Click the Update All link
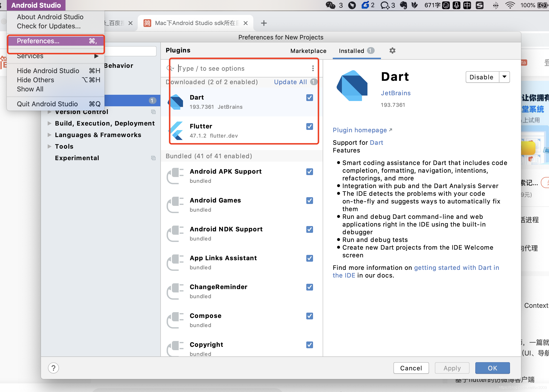Screen dimensions: 549x392 [x=290, y=82]
